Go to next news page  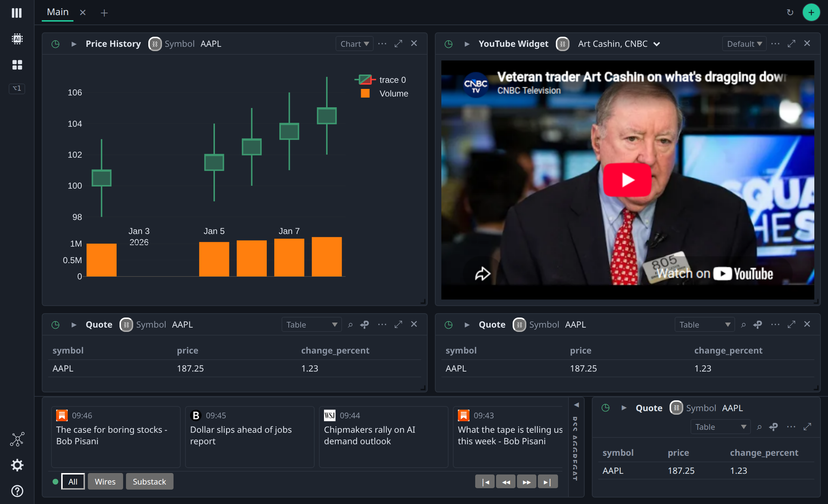point(527,482)
